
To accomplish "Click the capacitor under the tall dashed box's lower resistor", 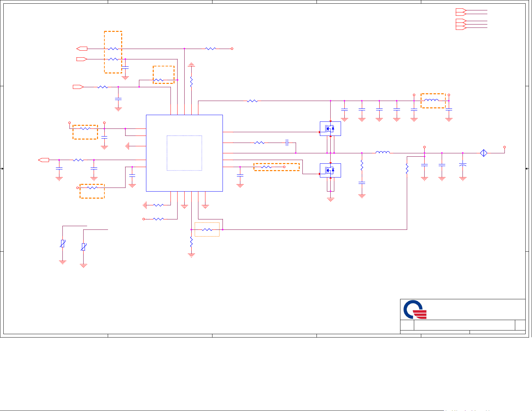I will 125,68.
